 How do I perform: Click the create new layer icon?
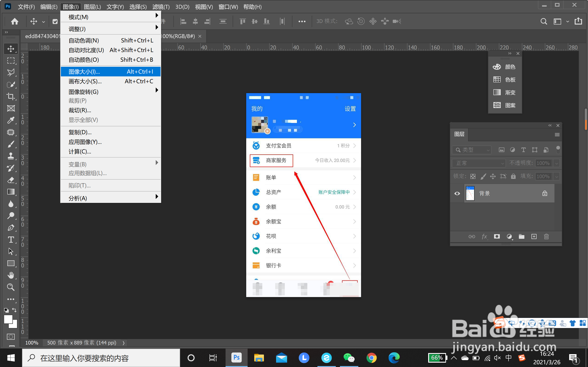pos(534,236)
